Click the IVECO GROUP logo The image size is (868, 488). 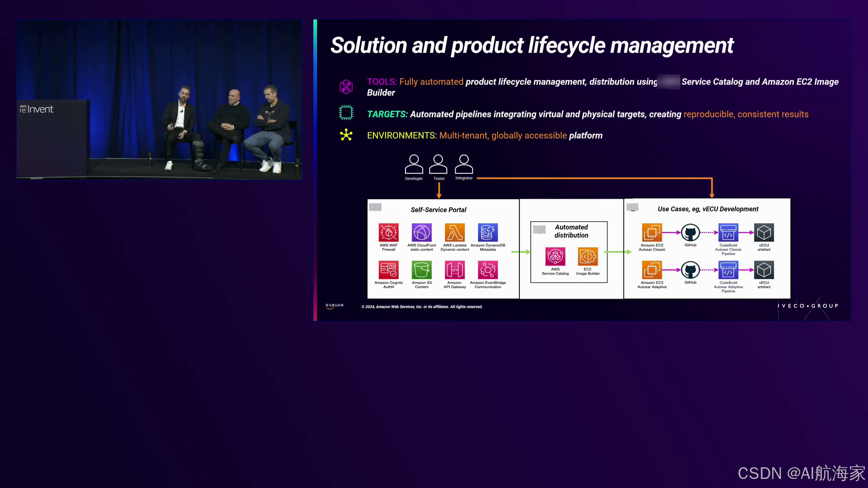coord(808,306)
